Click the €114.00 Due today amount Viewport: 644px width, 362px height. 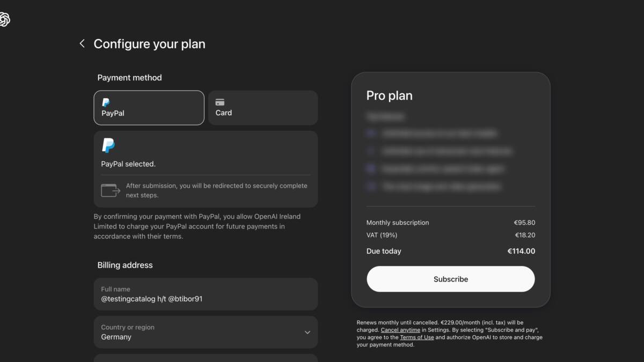(x=521, y=251)
